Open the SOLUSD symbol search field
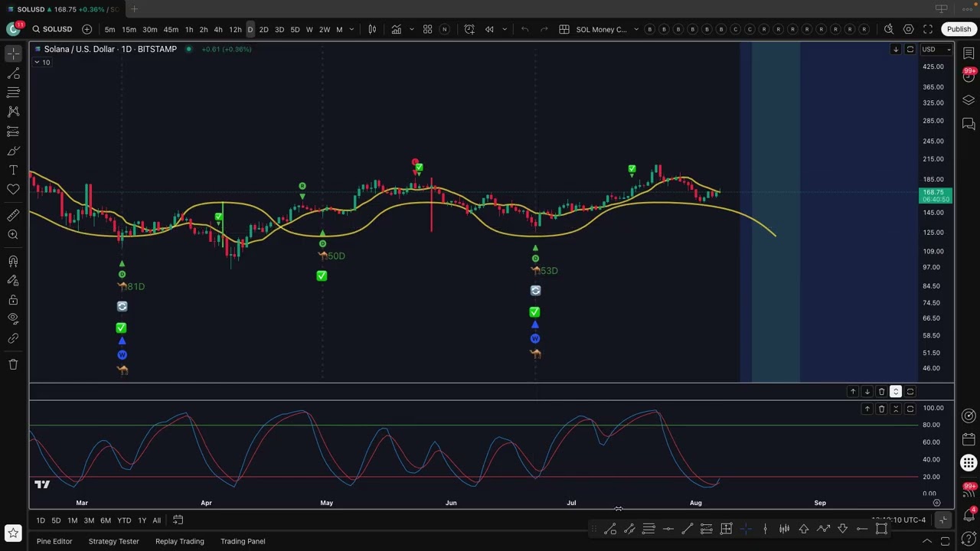Image resolution: width=980 pixels, height=551 pixels. 52,29
